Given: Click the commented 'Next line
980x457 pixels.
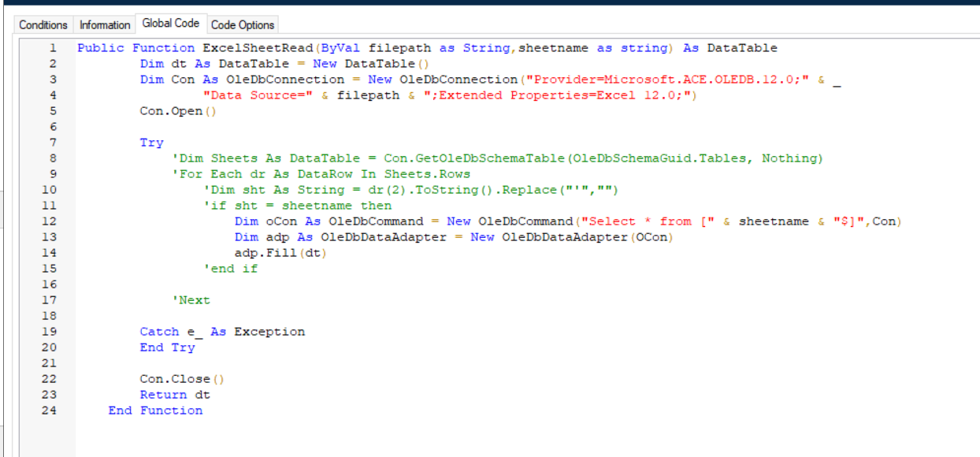Looking at the screenshot, I should click(193, 299).
